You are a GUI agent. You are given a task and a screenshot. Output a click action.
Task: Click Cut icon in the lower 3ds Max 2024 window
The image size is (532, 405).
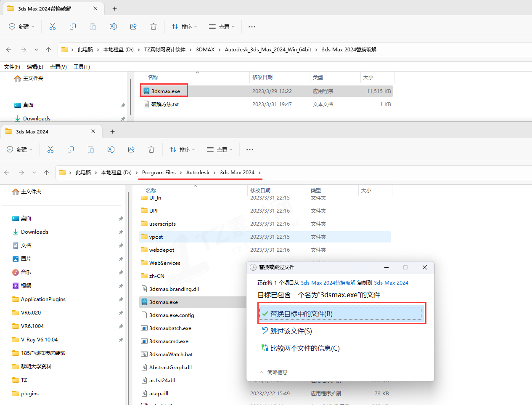coord(50,149)
